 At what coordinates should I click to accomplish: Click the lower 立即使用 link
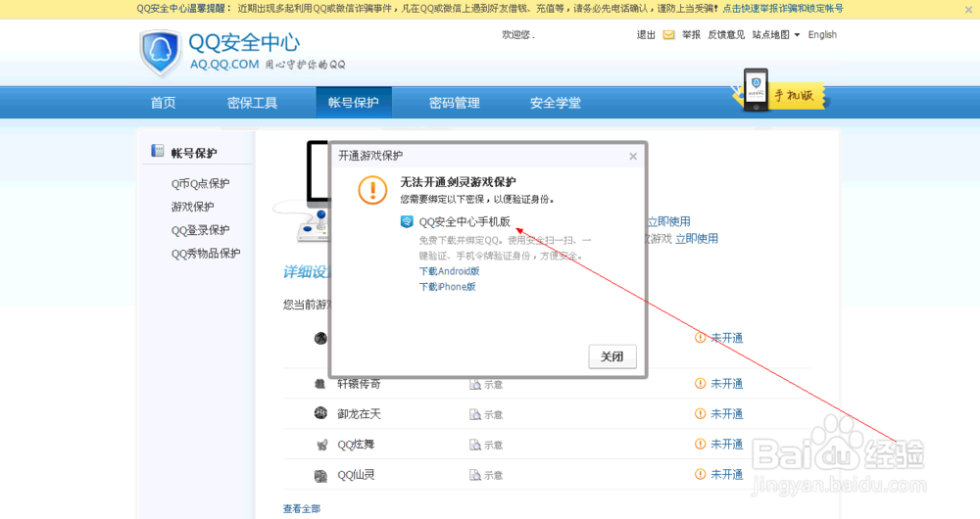697,239
